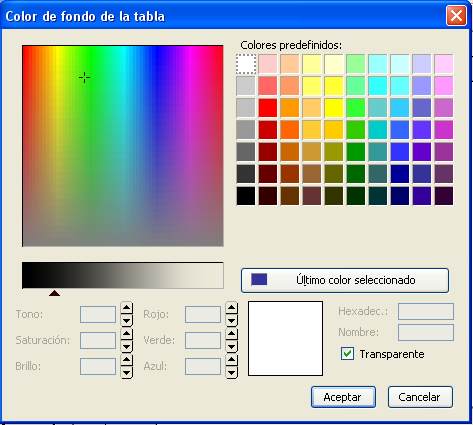473x425 pixels.
Task: Select the bright magenta swatch in fourth row
Action: tap(444, 130)
